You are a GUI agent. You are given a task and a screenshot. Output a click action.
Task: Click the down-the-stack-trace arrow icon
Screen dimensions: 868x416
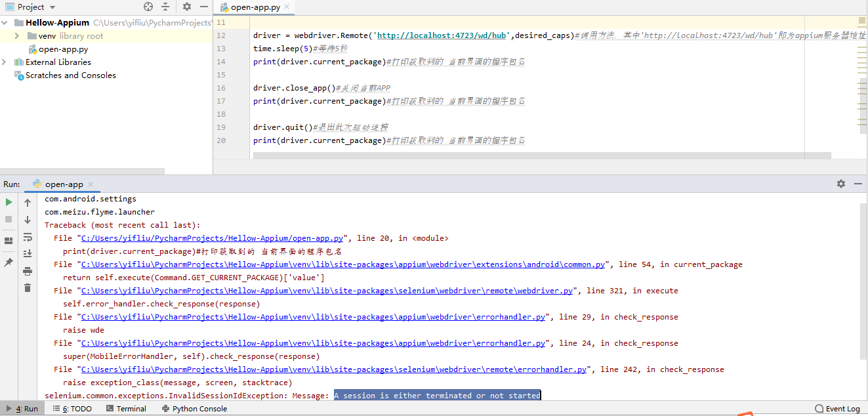point(27,219)
